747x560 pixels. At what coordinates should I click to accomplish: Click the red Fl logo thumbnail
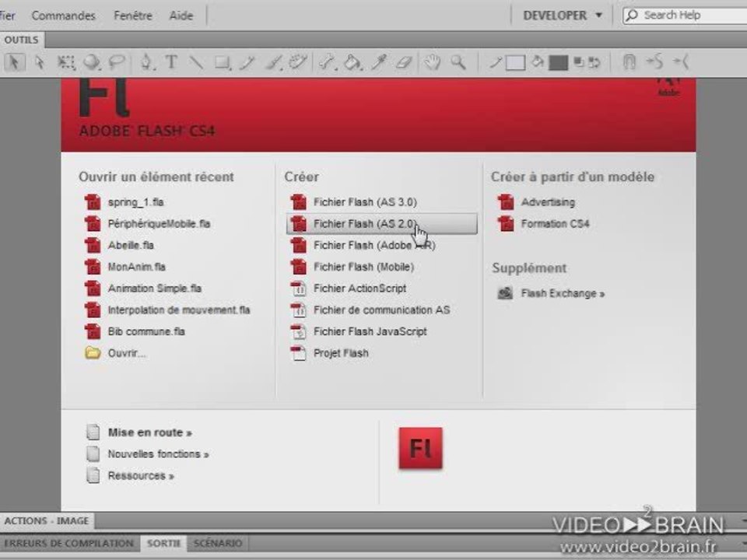click(421, 448)
